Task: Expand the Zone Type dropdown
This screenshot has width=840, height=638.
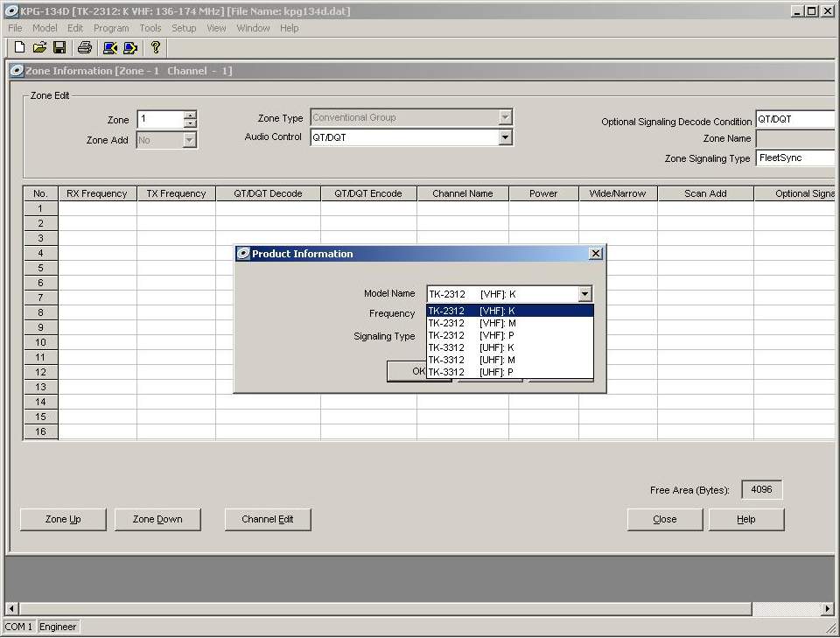Action: 505,117
